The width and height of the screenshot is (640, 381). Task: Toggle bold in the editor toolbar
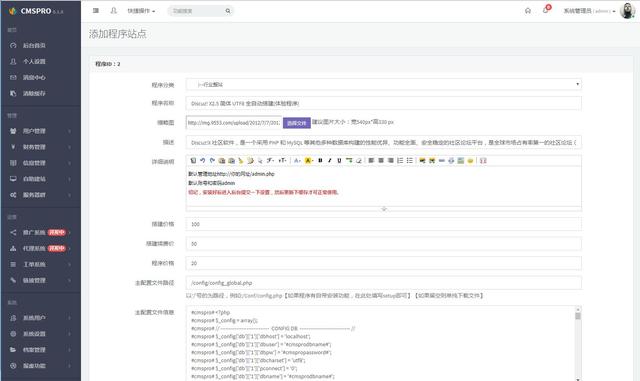(x=320, y=160)
